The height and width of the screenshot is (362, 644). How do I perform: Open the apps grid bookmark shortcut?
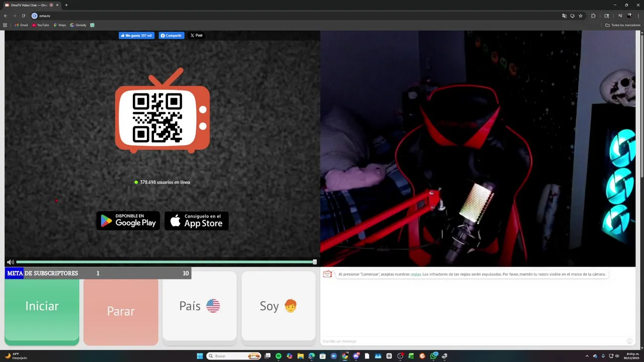pos(5,25)
